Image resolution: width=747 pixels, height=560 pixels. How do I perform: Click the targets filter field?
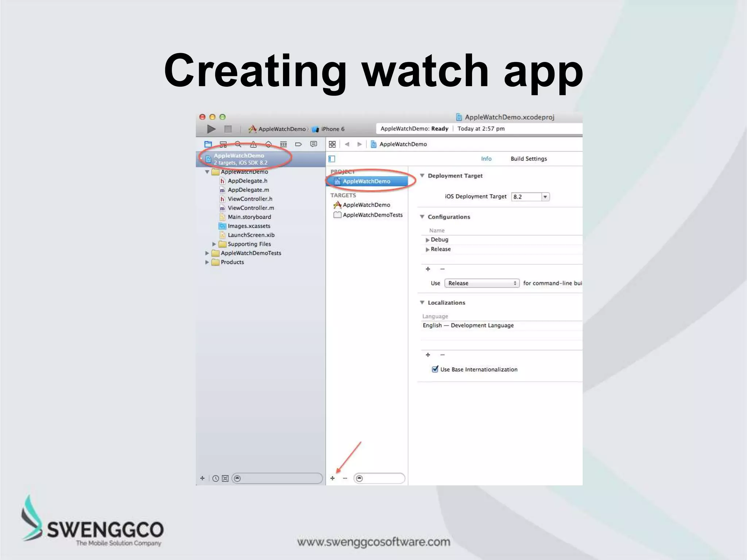tap(379, 478)
